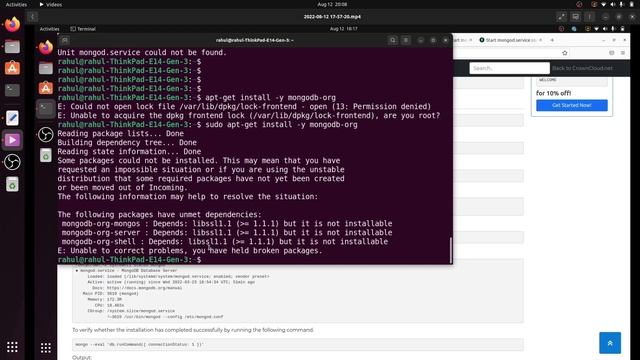
Task: Click the 'Reading package lists... Done' line
Action: point(120,133)
